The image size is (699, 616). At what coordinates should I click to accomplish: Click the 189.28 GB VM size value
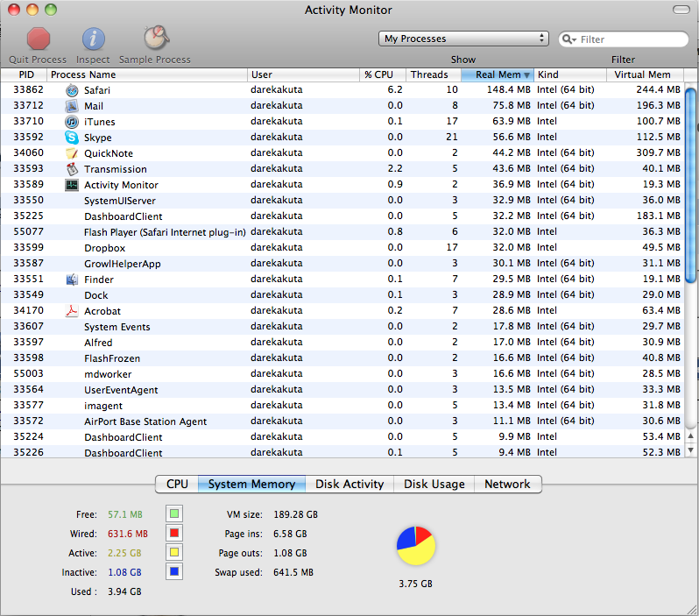(x=295, y=514)
